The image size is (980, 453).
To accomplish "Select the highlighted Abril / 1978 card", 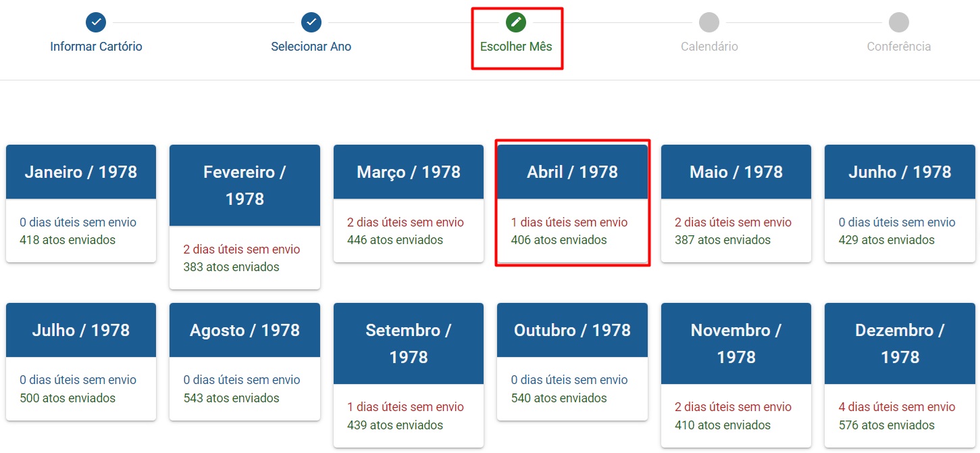I will click(572, 204).
